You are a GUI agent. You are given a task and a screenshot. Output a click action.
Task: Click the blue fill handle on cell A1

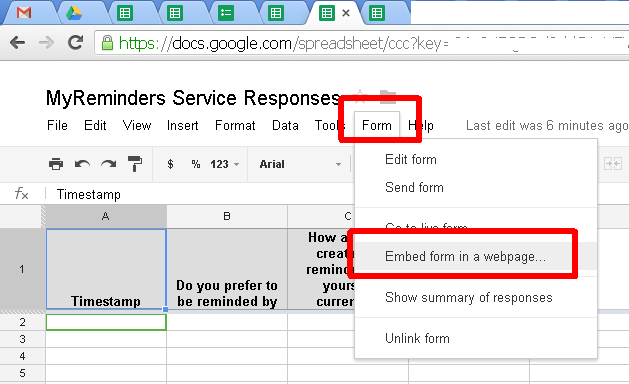click(x=166, y=309)
